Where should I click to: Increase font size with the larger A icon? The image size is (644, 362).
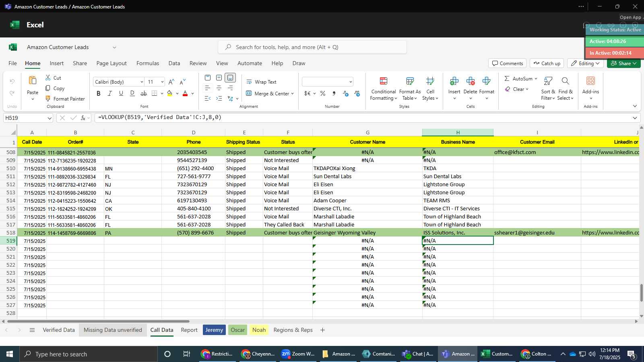click(x=171, y=82)
